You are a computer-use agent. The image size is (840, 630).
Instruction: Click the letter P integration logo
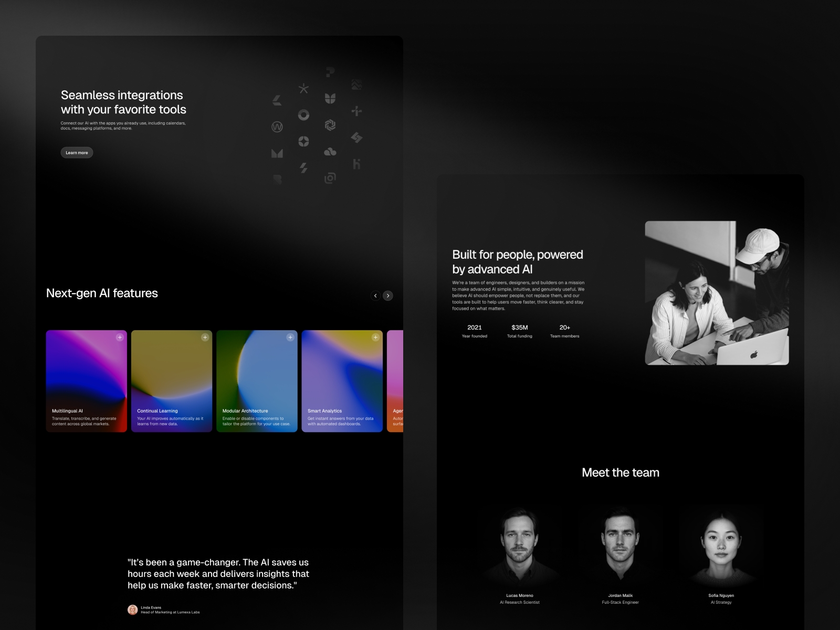tap(330, 71)
